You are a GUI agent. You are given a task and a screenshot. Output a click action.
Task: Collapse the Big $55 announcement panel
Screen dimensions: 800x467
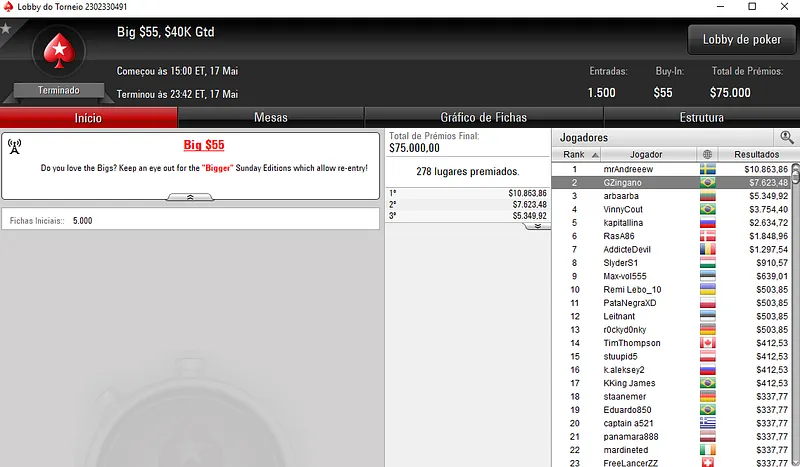pyautogui.click(x=190, y=197)
